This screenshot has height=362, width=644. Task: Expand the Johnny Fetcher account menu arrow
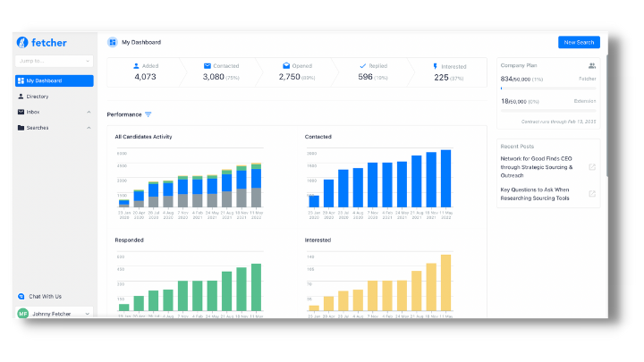[x=88, y=314]
